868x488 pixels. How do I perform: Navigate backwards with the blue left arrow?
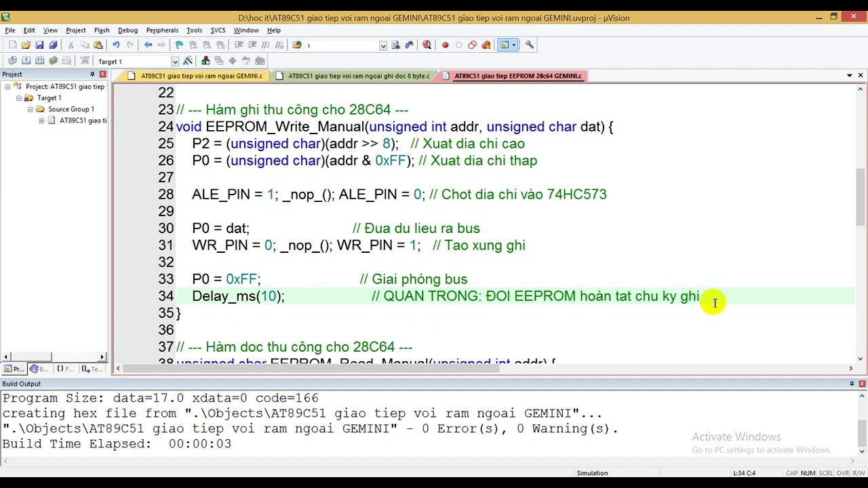[x=148, y=45]
